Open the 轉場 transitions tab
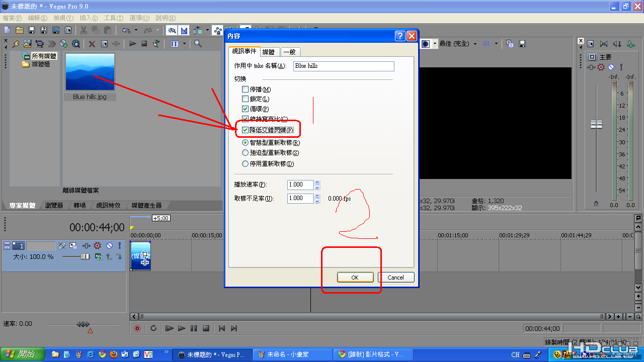The width and height of the screenshot is (644, 362). tap(80, 206)
